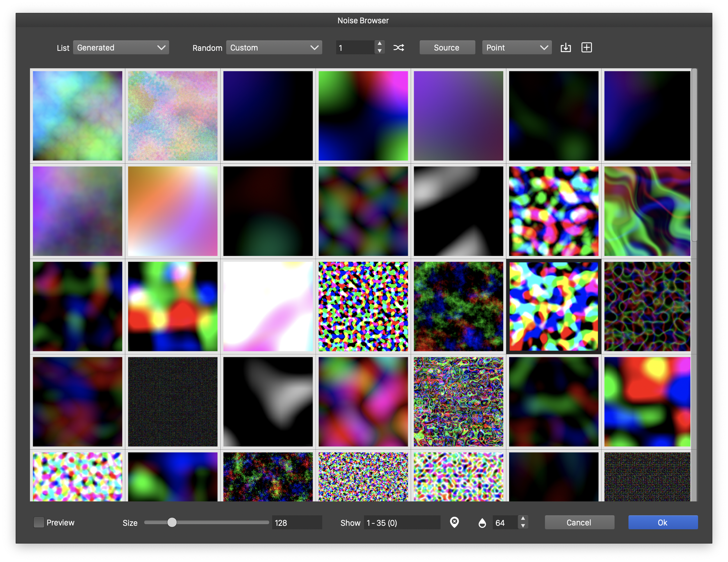Click the vertical scrollbar of the noise grid
Image resolution: width=728 pixels, height=562 pixels.
click(x=694, y=155)
